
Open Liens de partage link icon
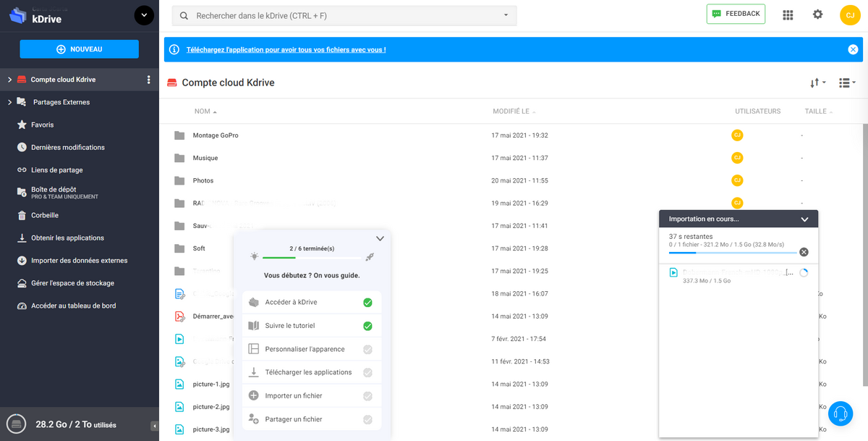point(22,170)
